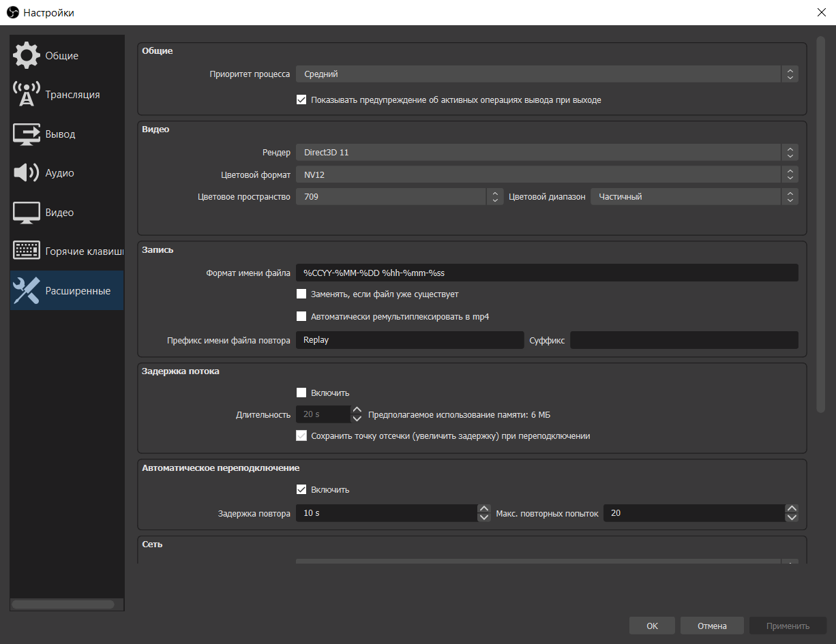Click the Задержка потока section heading
The image size is (836, 644).
181,371
